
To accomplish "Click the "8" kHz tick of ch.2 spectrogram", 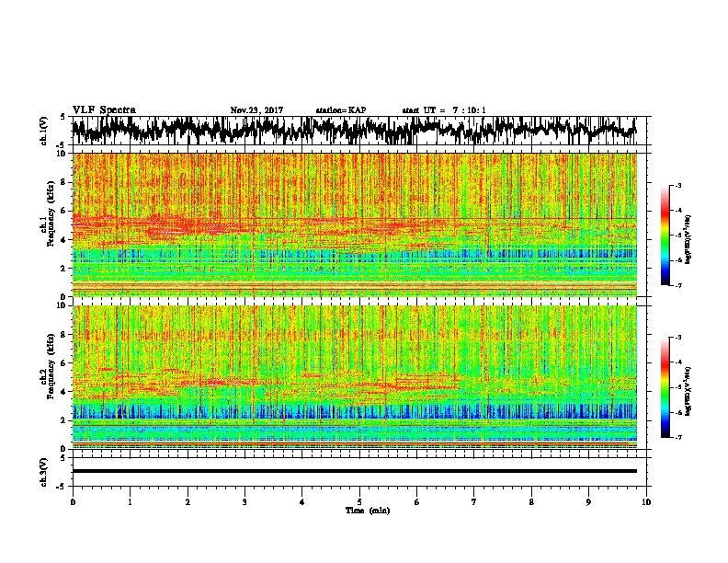I will pyautogui.click(x=64, y=335).
